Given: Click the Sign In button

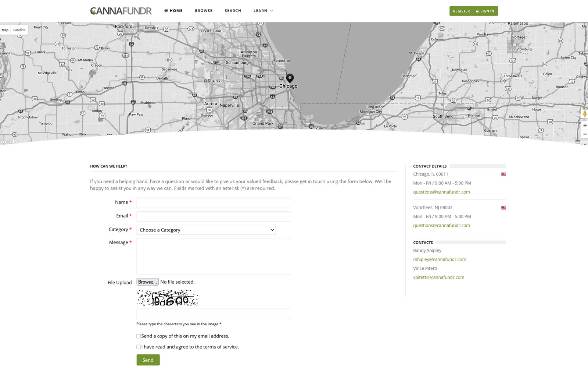Looking at the screenshot, I should tap(485, 11).
